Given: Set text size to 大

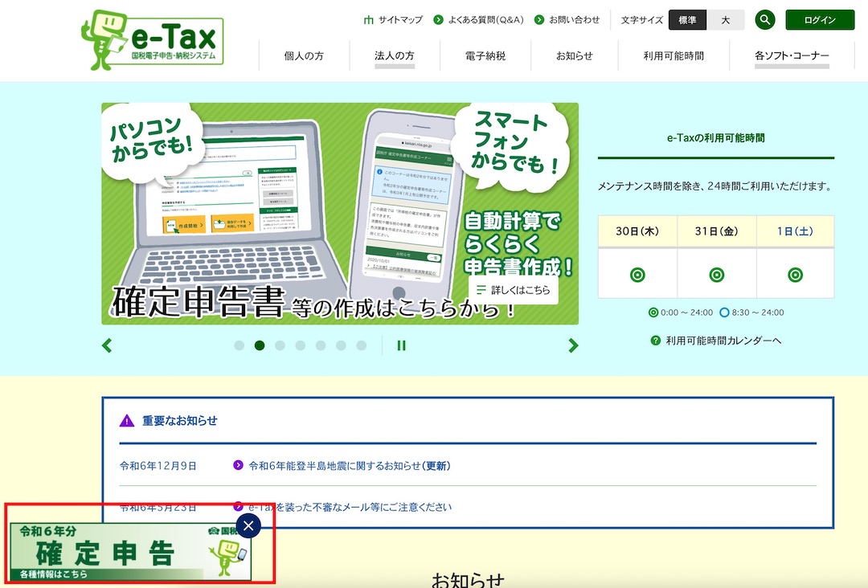Looking at the screenshot, I should click(x=725, y=20).
